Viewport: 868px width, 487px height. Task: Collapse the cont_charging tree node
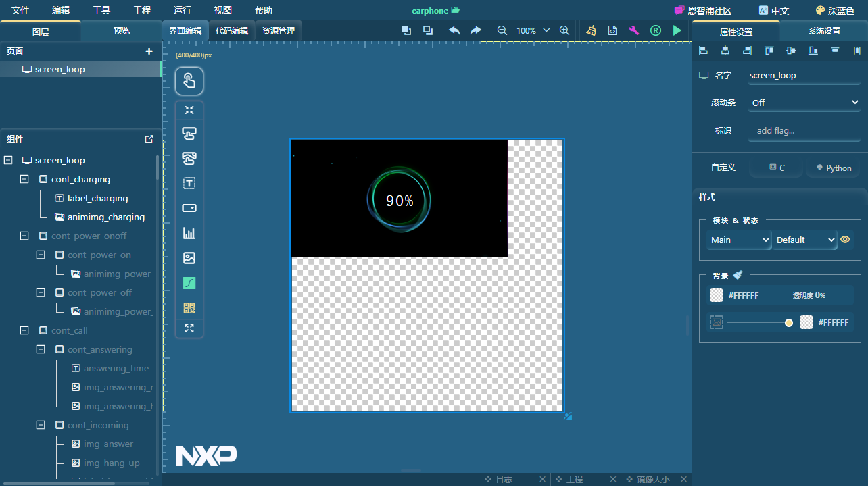click(24, 179)
